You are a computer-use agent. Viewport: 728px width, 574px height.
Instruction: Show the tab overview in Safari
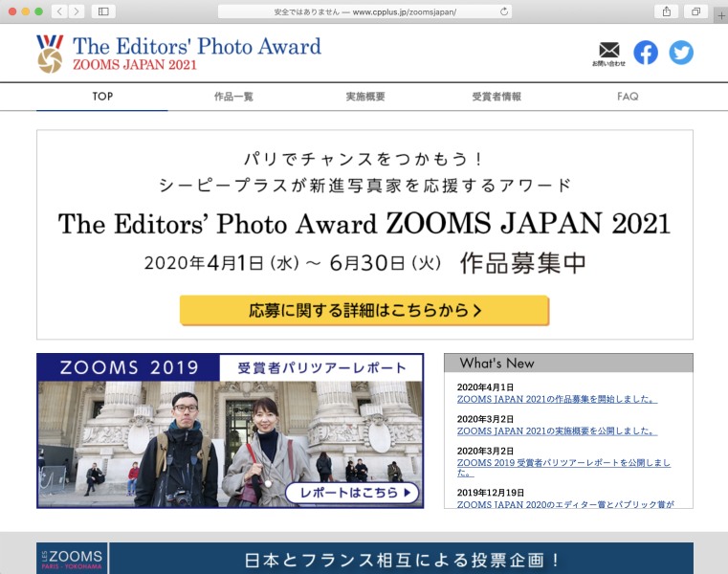click(x=695, y=11)
